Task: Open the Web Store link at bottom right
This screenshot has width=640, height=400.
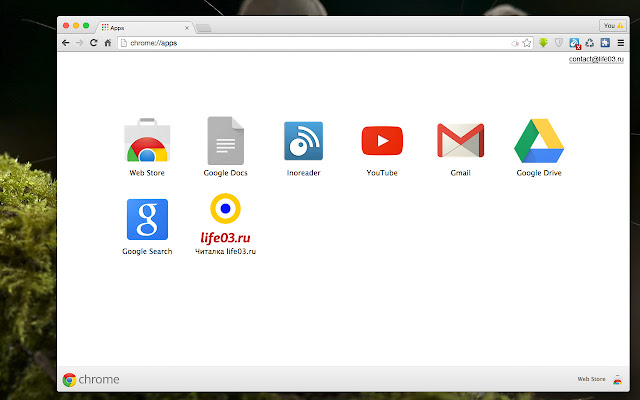Action: coord(600,379)
